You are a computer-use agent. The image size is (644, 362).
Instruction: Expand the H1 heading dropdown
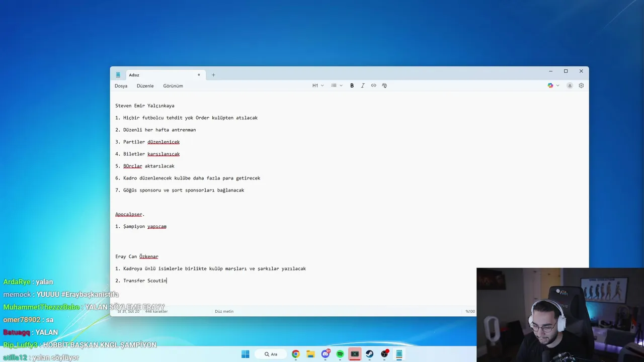coord(318,85)
